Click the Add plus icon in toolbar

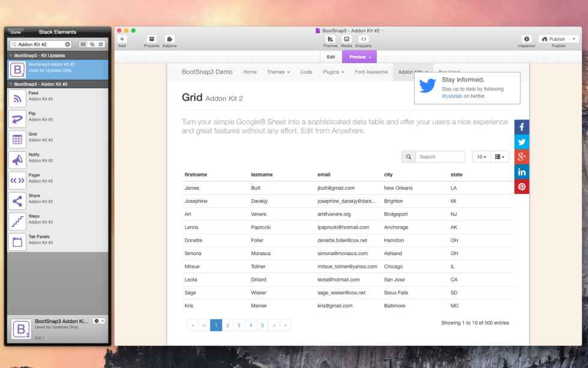click(x=122, y=39)
